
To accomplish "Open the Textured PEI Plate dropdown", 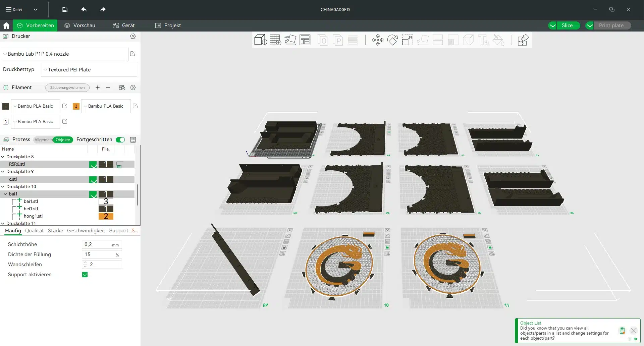I will pos(89,70).
